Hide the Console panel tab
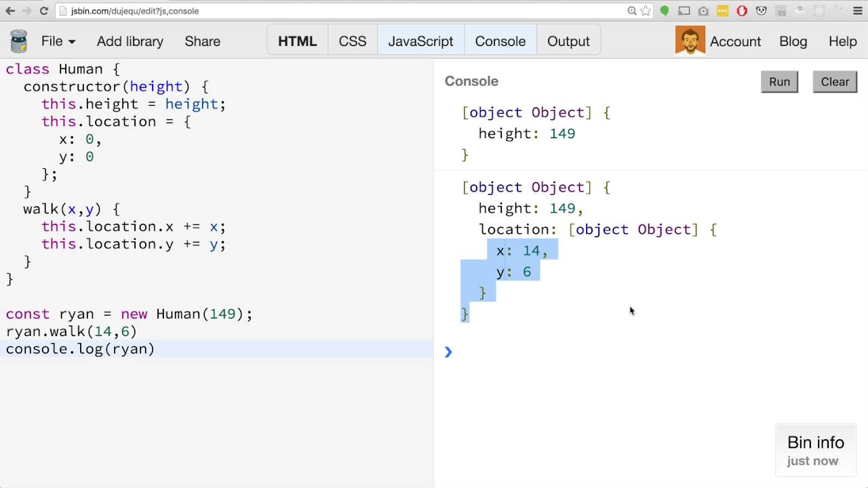 click(x=500, y=41)
